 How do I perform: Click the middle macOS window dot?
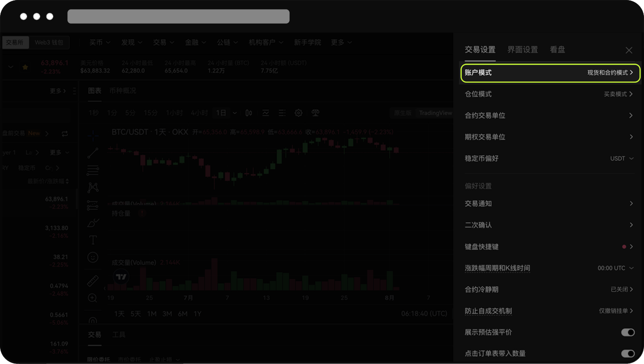coord(37,17)
